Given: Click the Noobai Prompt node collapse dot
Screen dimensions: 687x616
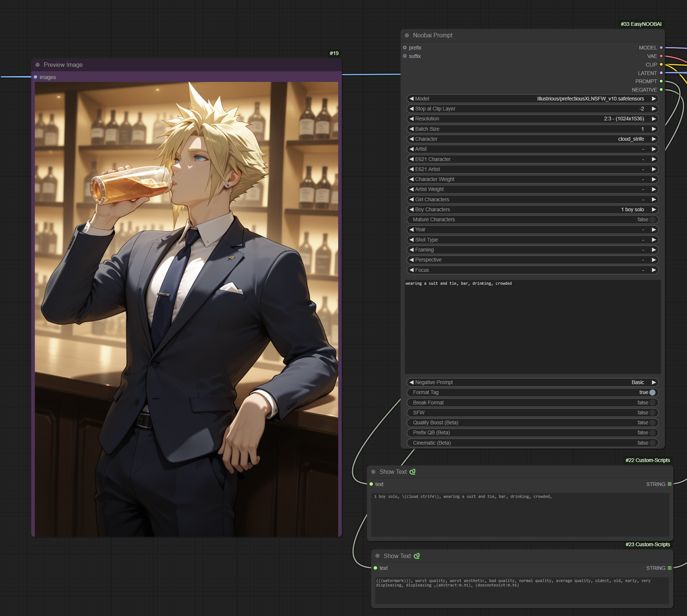Looking at the screenshot, I should tap(407, 35).
